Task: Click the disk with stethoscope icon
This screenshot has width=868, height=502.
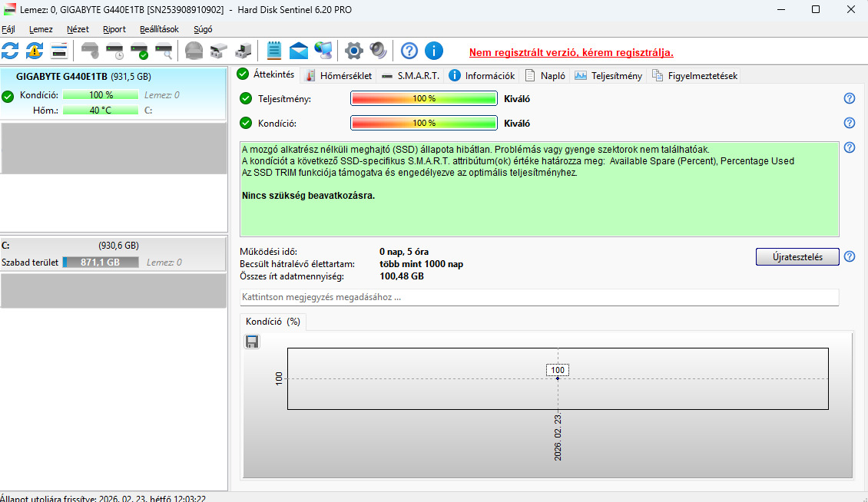Action: coord(90,51)
